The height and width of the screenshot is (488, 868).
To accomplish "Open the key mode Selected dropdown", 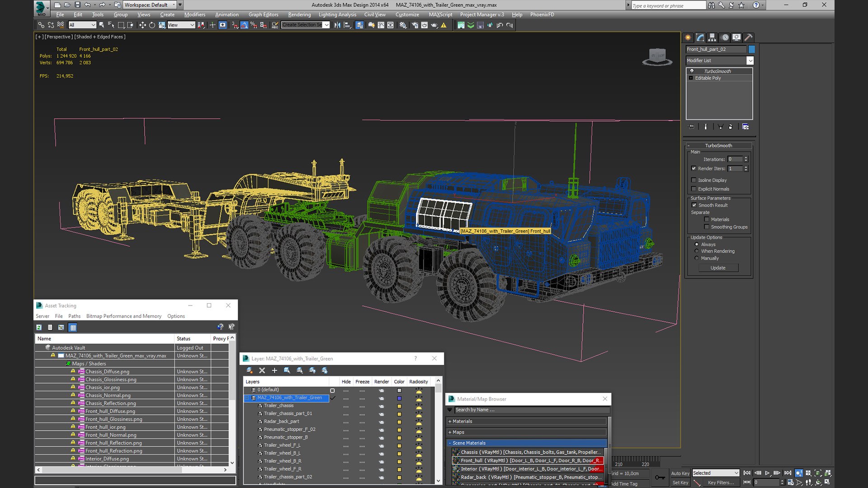I will coord(716,473).
